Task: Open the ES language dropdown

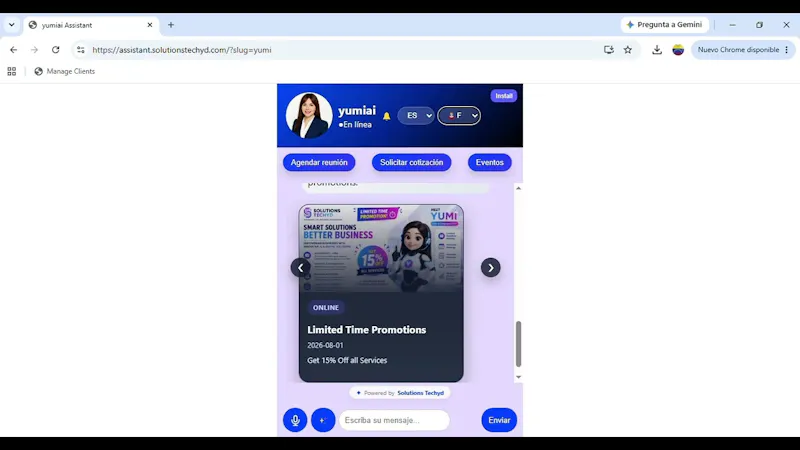Action: tap(416, 116)
